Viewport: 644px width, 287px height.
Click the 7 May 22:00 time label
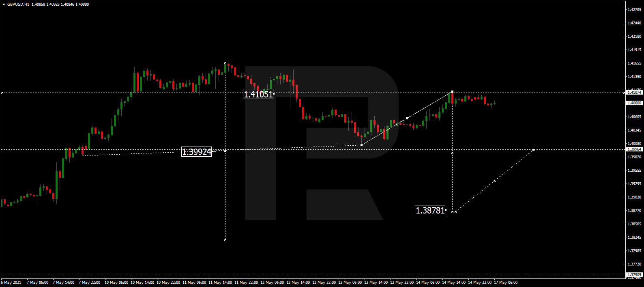(89, 283)
